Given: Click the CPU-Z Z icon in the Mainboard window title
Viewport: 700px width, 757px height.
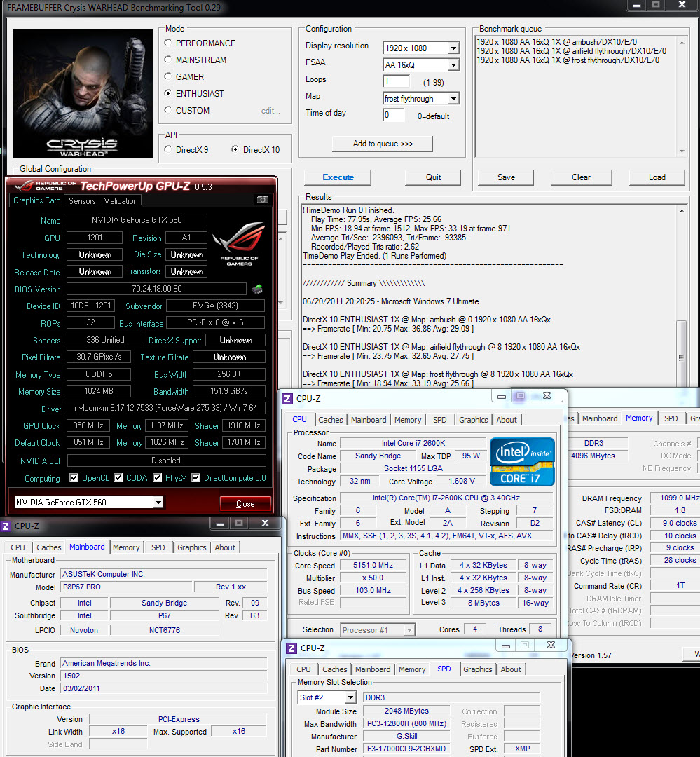Looking at the screenshot, I should coord(6,526).
